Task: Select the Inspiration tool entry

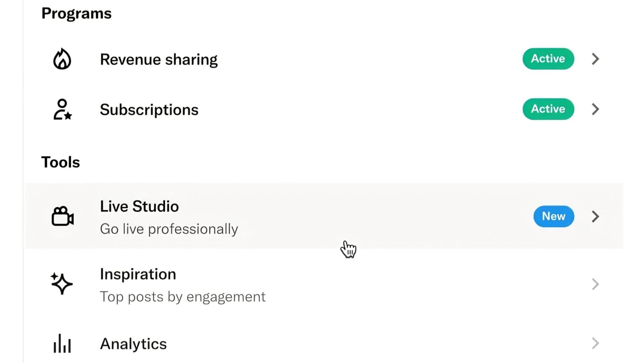Action: tap(324, 284)
